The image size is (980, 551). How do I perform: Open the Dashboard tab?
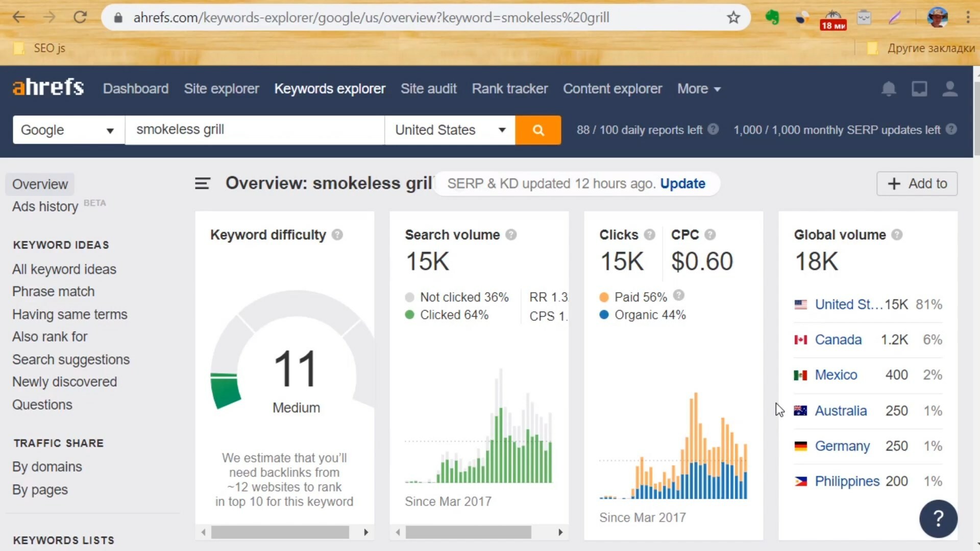pos(136,89)
